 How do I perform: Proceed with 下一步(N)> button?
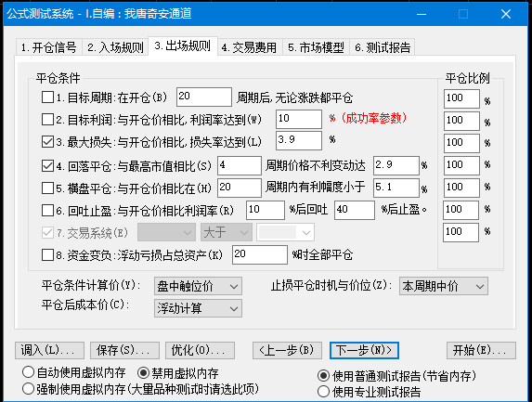pyautogui.click(x=364, y=350)
